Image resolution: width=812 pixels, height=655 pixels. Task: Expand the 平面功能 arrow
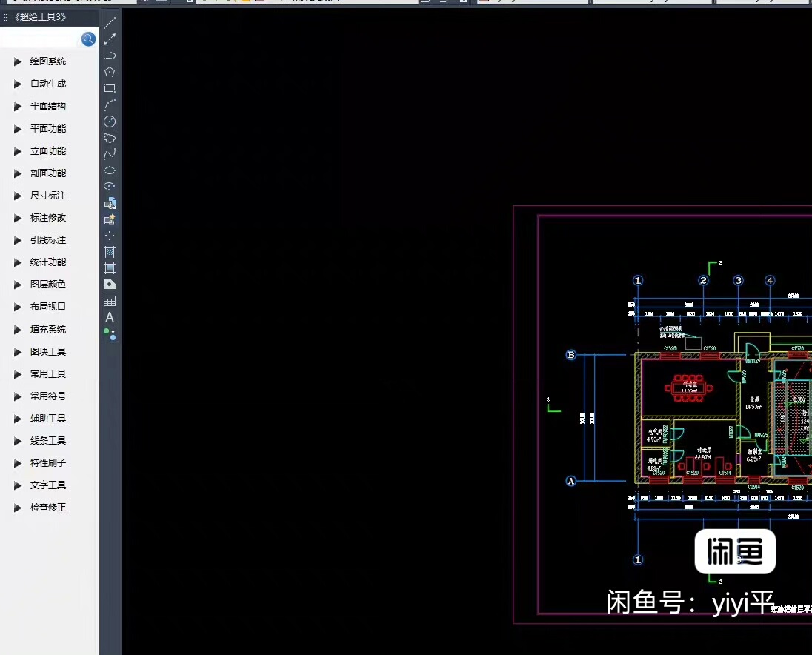pos(18,129)
